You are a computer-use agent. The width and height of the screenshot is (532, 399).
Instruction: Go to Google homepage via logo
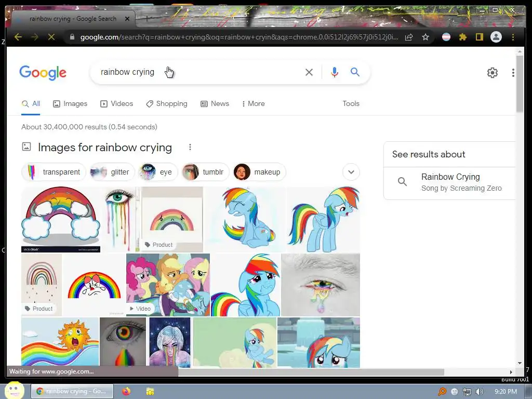(43, 73)
